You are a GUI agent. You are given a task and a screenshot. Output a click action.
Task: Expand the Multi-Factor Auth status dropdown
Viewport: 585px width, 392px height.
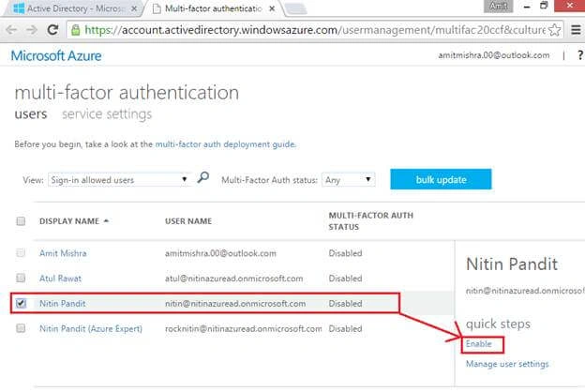pos(348,180)
